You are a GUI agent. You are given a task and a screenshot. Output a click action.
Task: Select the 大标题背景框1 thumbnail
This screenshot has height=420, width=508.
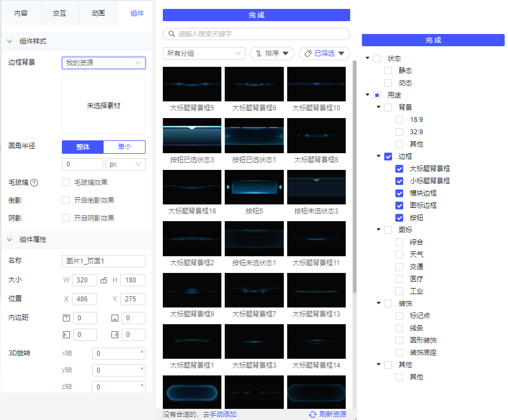[x=192, y=341]
